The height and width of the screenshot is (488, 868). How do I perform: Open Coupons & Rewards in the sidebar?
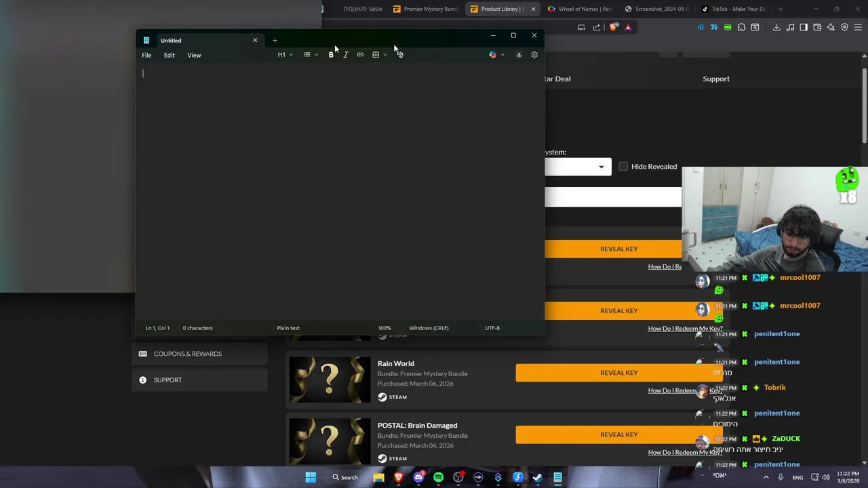(200, 354)
